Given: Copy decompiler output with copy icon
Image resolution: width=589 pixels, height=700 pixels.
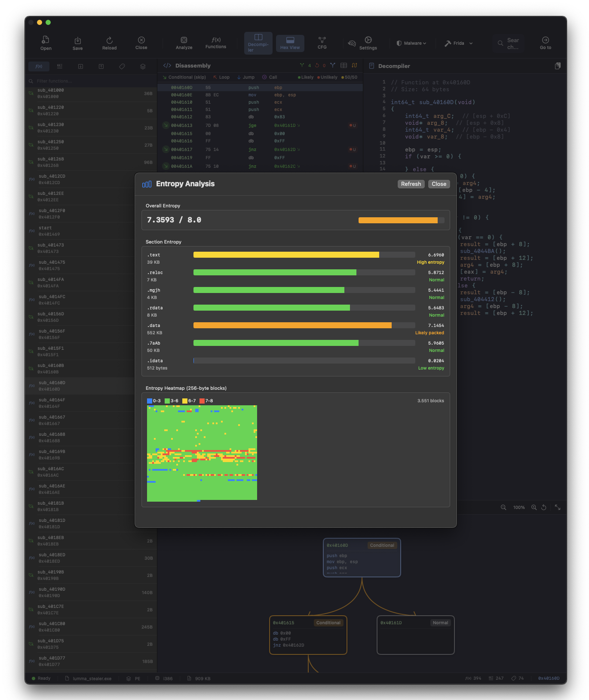Looking at the screenshot, I should pyautogui.click(x=558, y=66).
